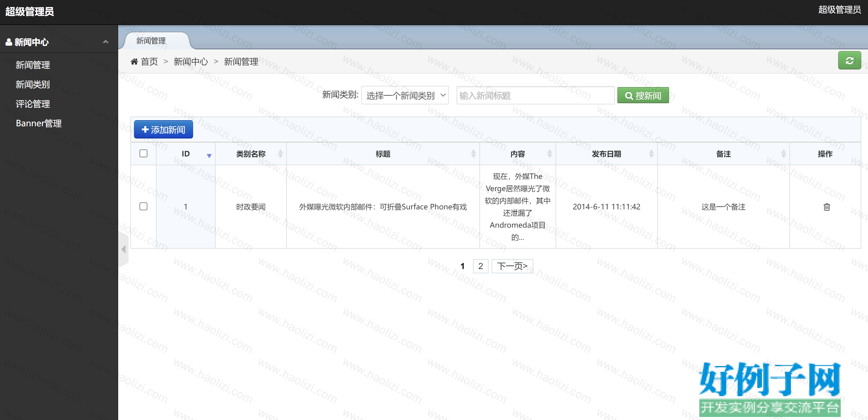868x420 pixels.
Task: Click the 时政要闻 category cell
Action: pos(251,207)
